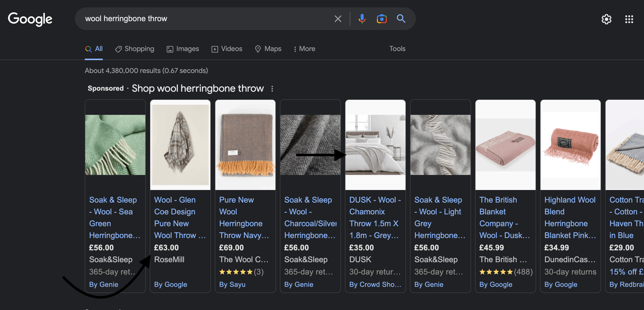Click By Google under DunedinCas… listing

[x=561, y=284]
